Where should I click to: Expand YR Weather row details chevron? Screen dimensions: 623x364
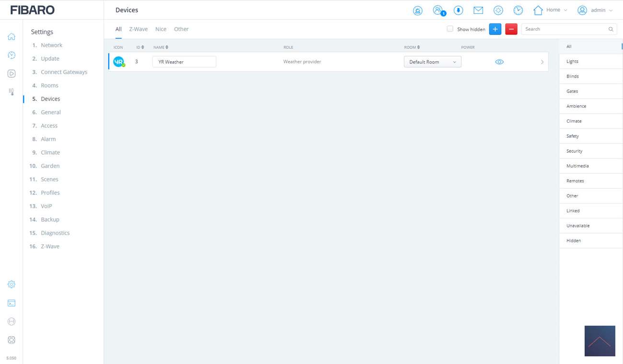pyautogui.click(x=542, y=62)
